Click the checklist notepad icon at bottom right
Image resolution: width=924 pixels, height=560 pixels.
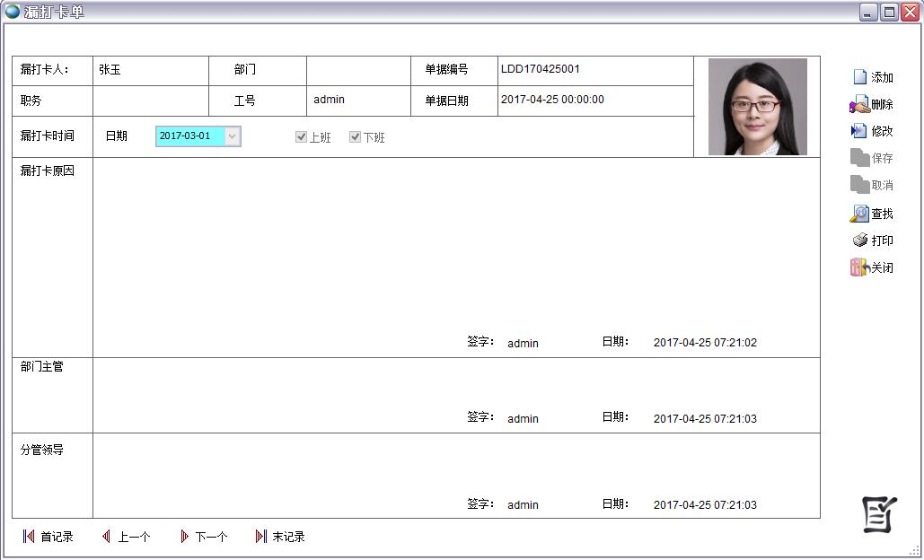(879, 513)
